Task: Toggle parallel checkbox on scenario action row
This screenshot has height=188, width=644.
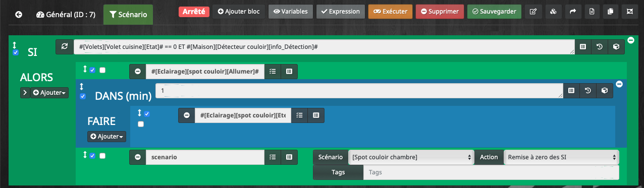Action: 102,156
